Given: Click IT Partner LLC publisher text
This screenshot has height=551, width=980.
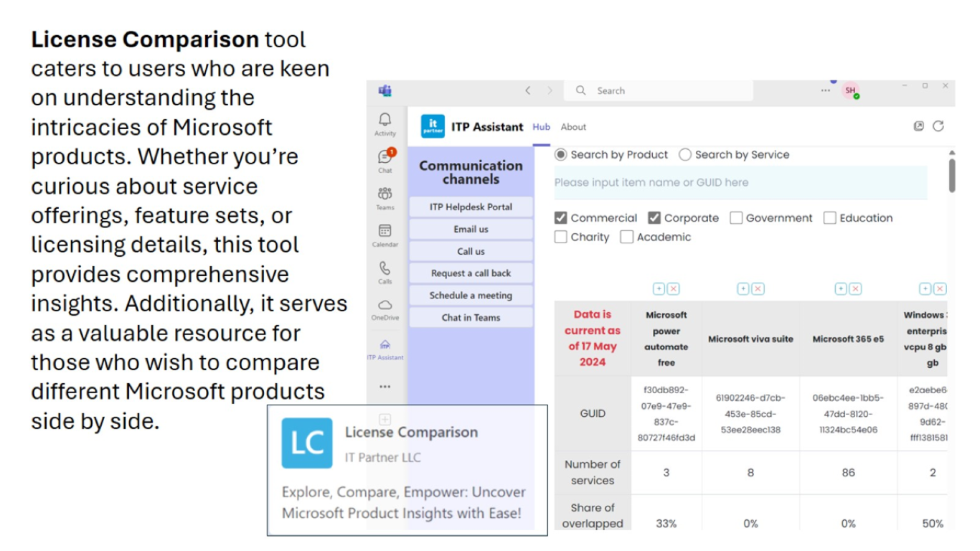Looking at the screenshot, I should 383,457.
